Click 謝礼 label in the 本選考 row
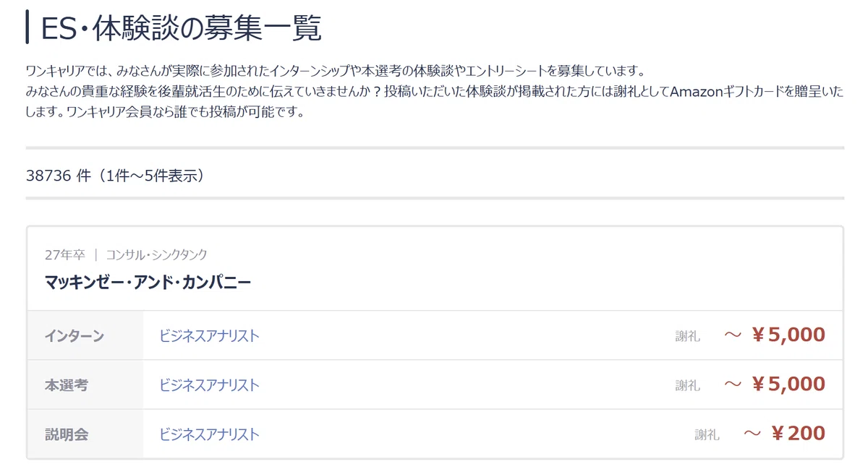This screenshot has width=868, height=472. pyautogui.click(x=688, y=385)
